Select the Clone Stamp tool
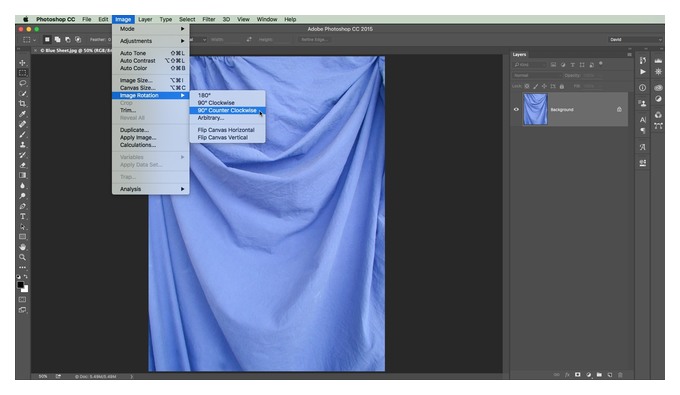This screenshot has height=395, width=680. [x=23, y=145]
